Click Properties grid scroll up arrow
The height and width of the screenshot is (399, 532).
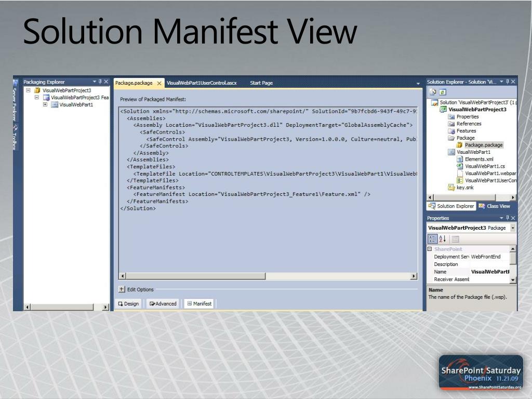(513, 249)
